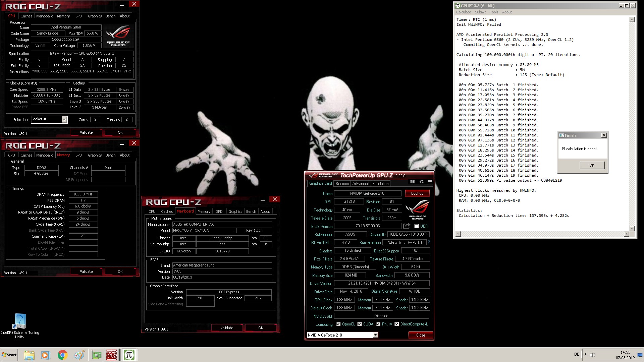Select the BIOS Version 70.18.5F.00.06 field
This screenshot has width=644, height=362.
coord(368,226)
